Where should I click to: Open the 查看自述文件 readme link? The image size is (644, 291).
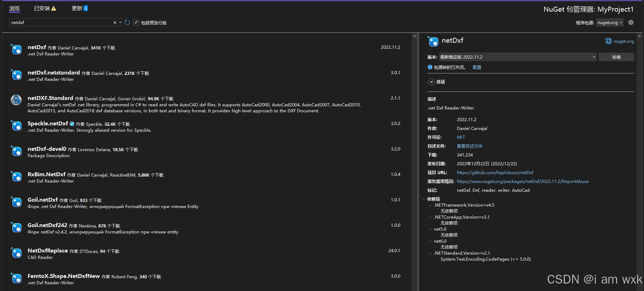click(x=470, y=146)
